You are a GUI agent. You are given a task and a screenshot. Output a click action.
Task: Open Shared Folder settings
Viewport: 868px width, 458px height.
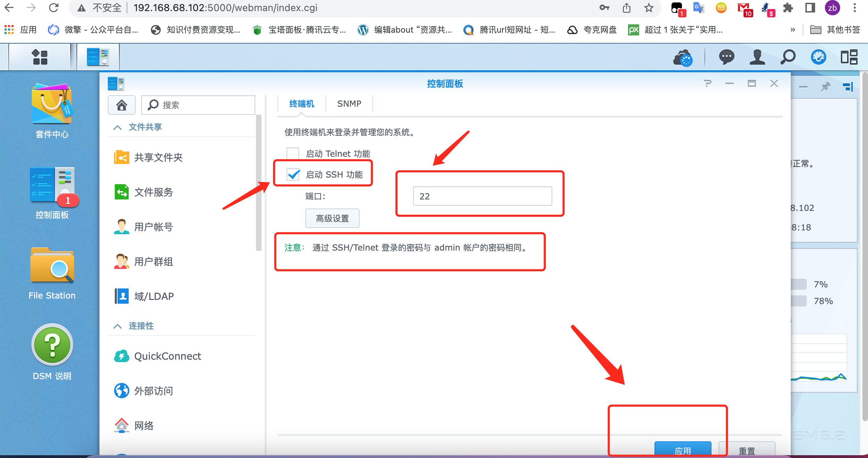coord(149,157)
